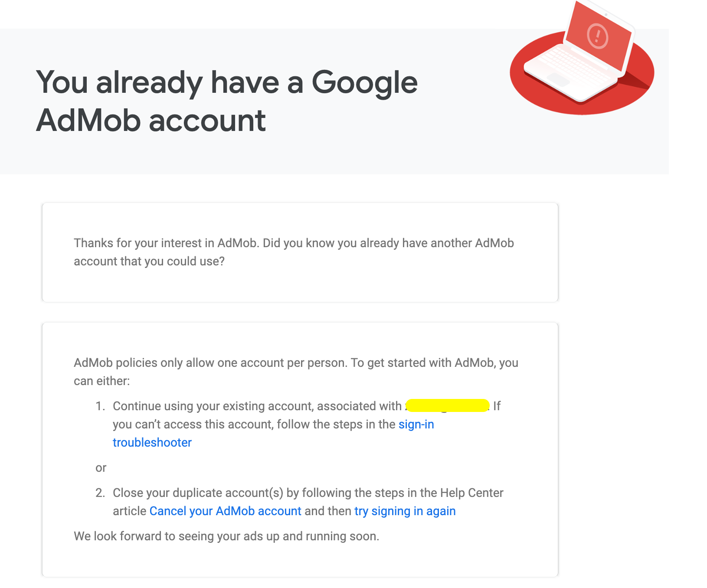This screenshot has width=707, height=588.
Task: Click the Cancel your AdMob account link
Action: (x=225, y=511)
